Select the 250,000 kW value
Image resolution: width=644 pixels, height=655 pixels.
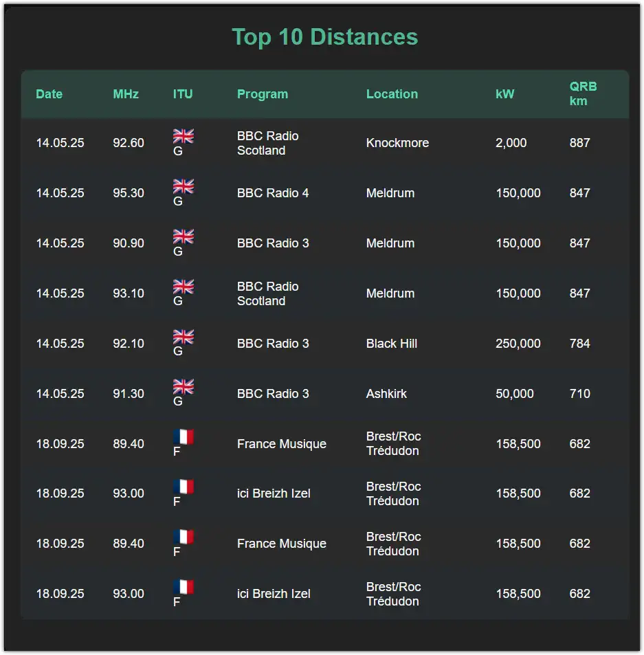[518, 344]
